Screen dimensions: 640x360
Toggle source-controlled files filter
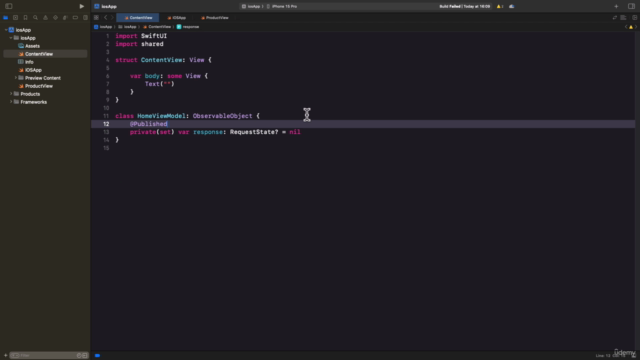85,356
